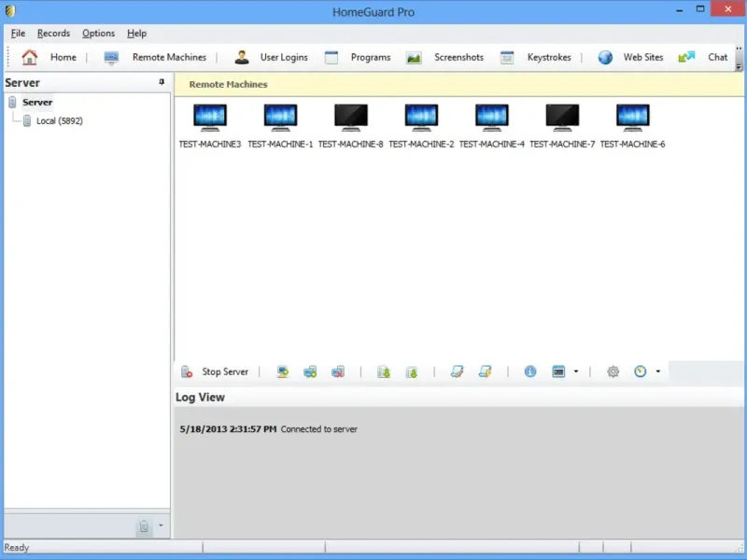The height and width of the screenshot is (560, 747).
Task: Select Local (5892) in server tree
Action: (60, 121)
